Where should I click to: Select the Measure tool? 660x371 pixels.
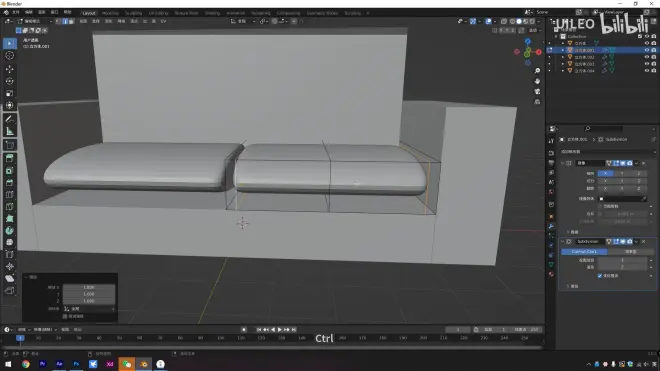pyautogui.click(x=10, y=131)
